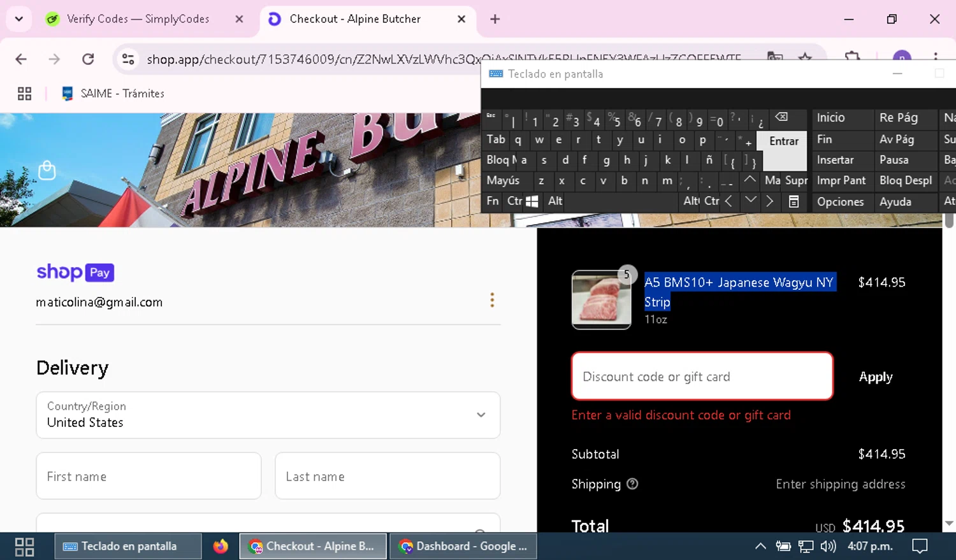This screenshot has height=560, width=956.
Task: Click the left arrow key on on-screen keyboard
Action: point(728,201)
